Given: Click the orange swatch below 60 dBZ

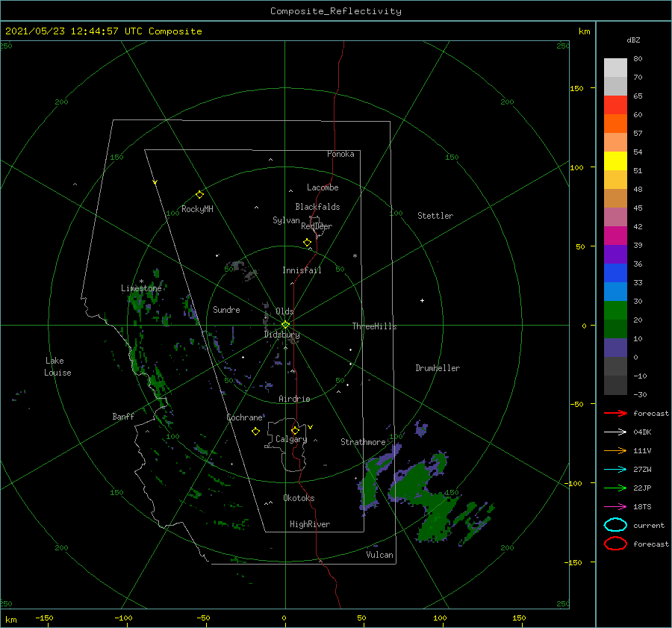Looking at the screenshot, I should click(x=615, y=124).
